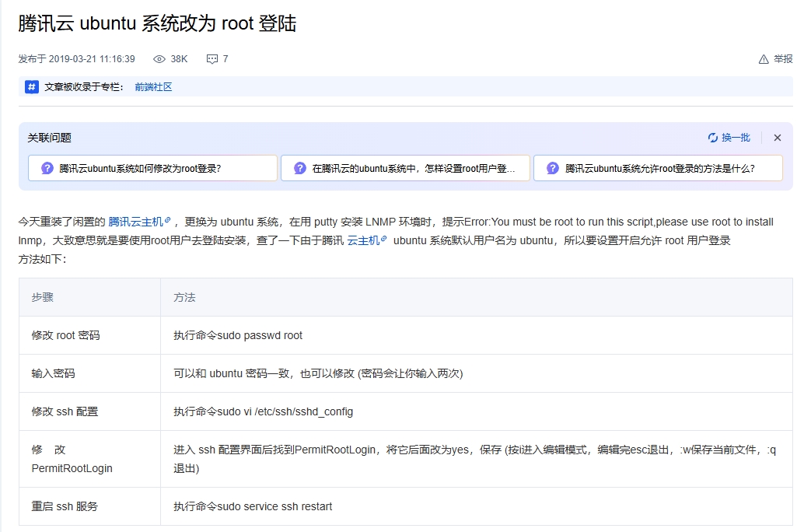804x532 pixels.
Task: Click the 可以和 ubuntu 密码一致 cell
Action: [x=477, y=373]
